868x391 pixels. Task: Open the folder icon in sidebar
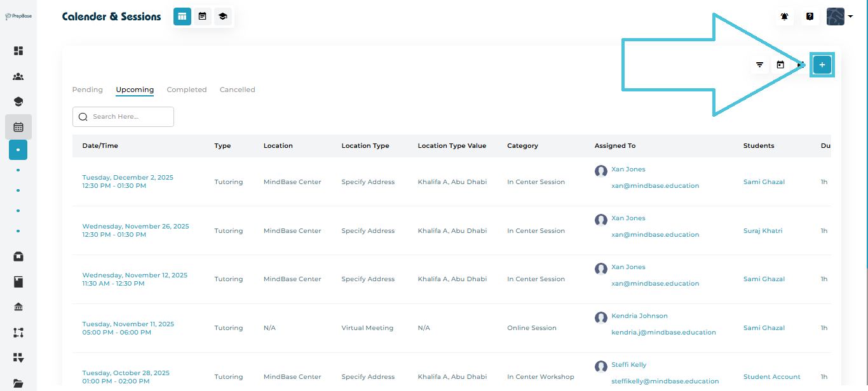point(18,383)
